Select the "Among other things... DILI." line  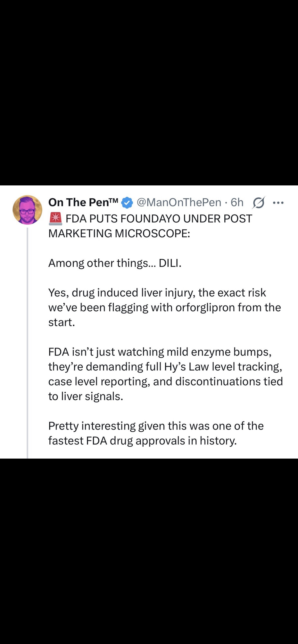pyautogui.click(x=115, y=263)
